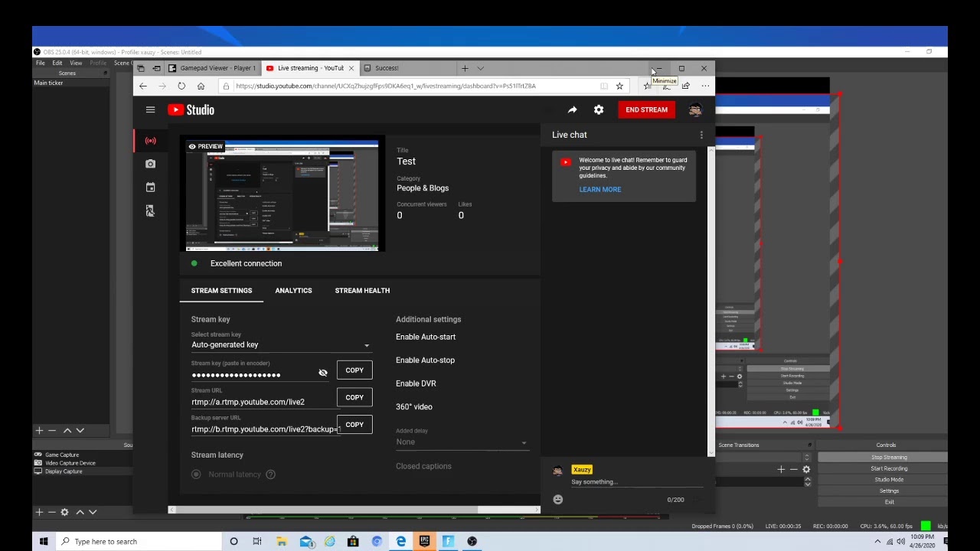Click LEARN MORE in live chat
The height and width of the screenshot is (551, 980).
tap(600, 190)
